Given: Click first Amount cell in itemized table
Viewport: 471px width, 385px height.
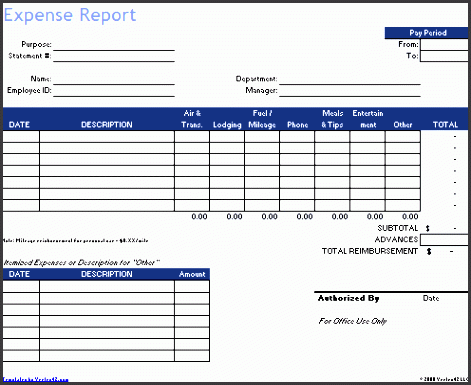Looking at the screenshot, I should tap(192, 286).
